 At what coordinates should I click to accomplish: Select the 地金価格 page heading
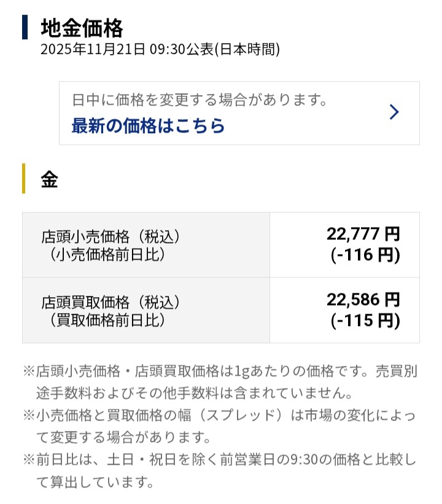82,28
